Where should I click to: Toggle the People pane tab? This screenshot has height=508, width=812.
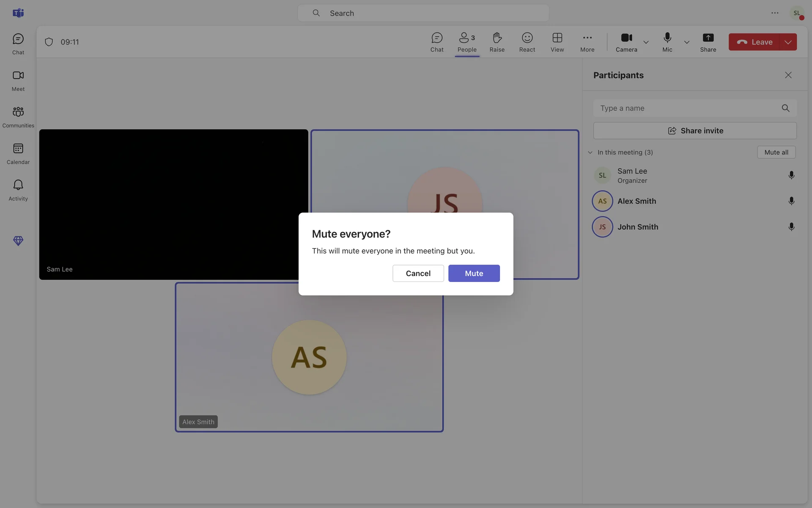tap(467, 42)
